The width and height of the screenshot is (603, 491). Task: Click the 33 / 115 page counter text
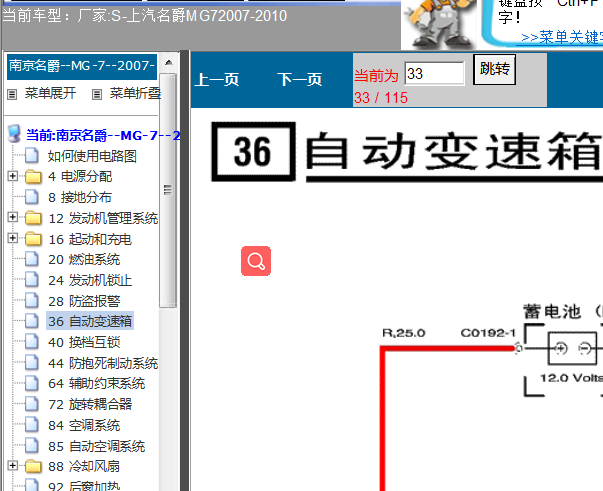(x=381, y=98)
